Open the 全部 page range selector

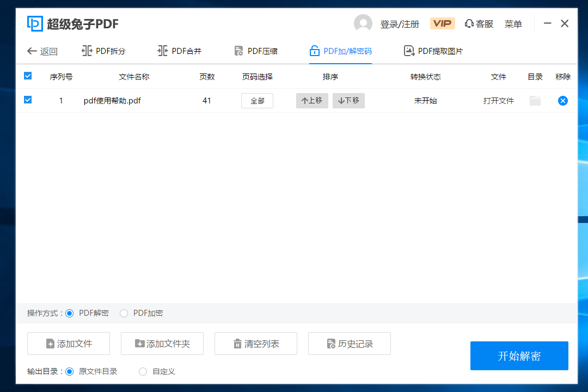257,101
